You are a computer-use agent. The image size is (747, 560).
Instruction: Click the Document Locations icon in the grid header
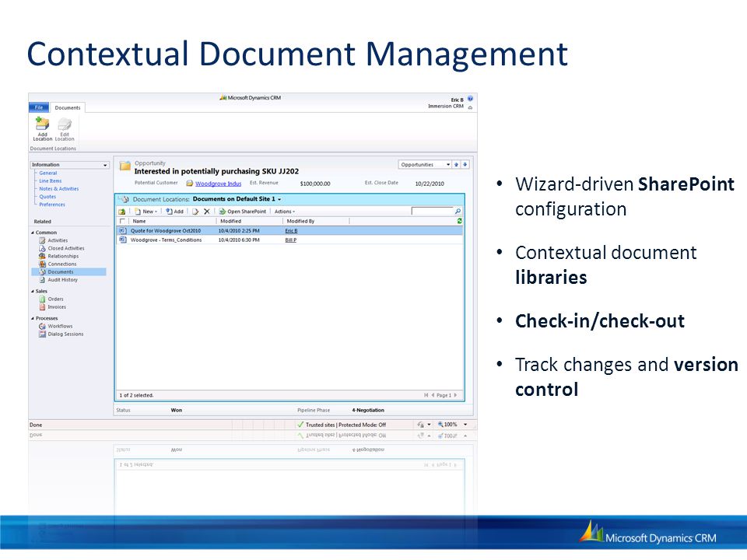click(124, 199)
